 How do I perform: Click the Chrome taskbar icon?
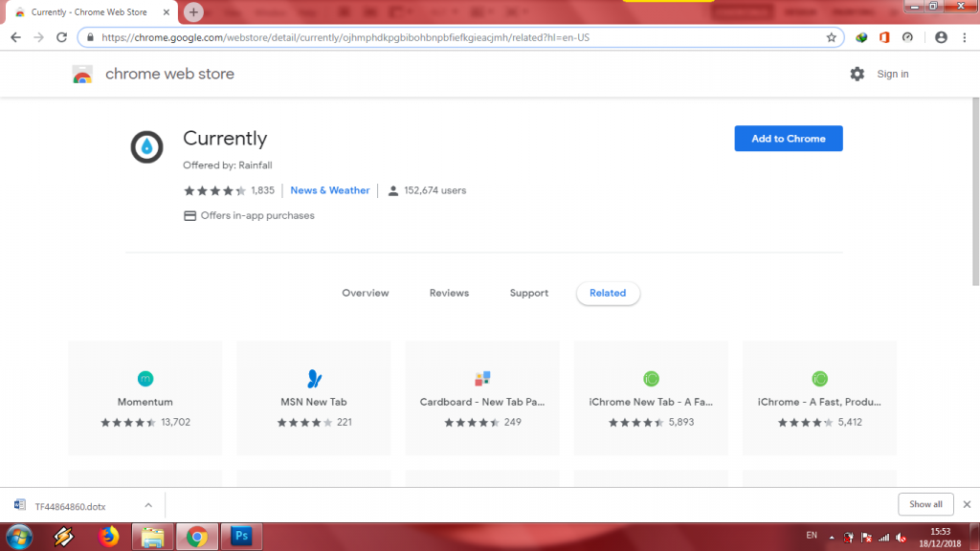[197, 537]
